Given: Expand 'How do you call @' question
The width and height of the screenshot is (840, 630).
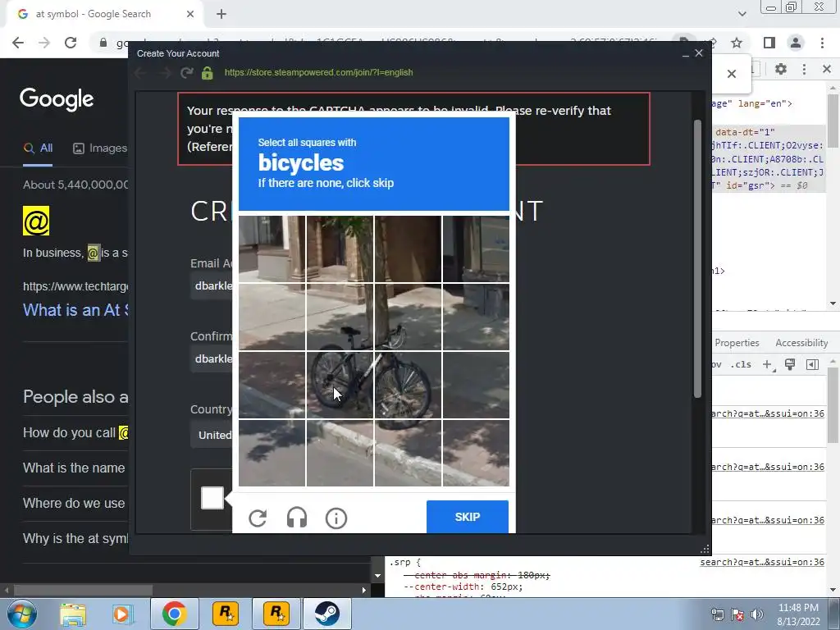Looking at the screenshot, I should (75, 432).
